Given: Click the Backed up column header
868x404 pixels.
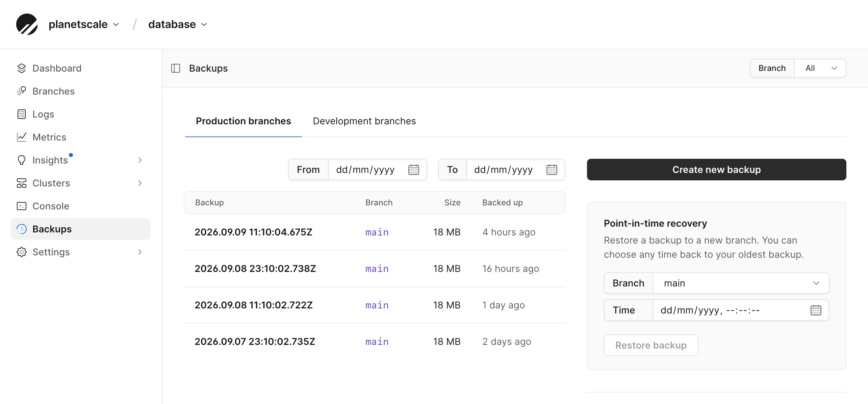Looking at the screenshot, I should coord(503,202).
